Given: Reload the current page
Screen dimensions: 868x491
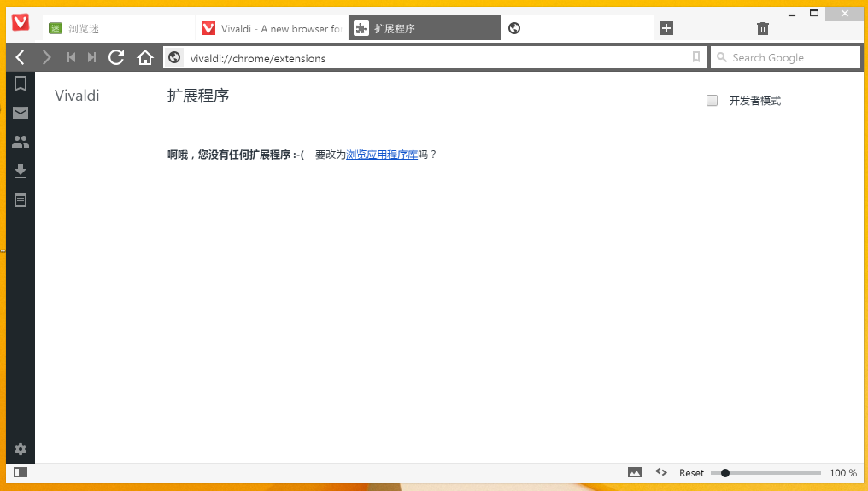Looking at the screenshot, I should click(116, 57).
